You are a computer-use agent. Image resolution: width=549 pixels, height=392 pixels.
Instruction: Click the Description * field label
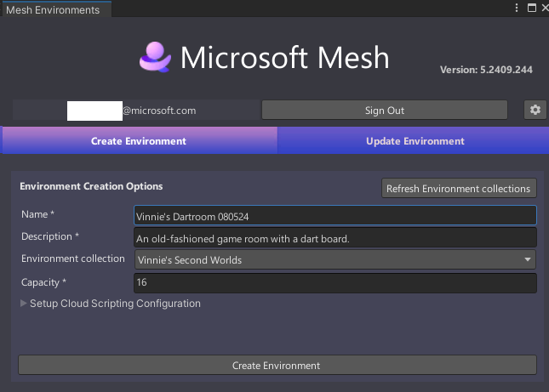click(x=50, y=236)
